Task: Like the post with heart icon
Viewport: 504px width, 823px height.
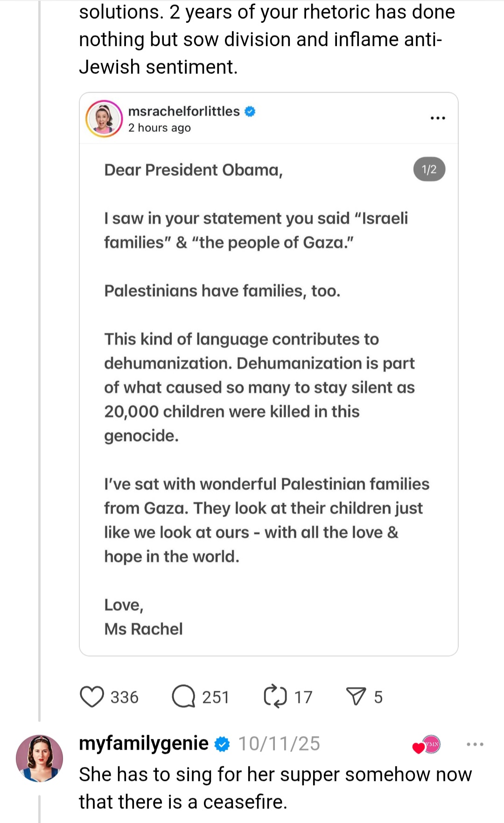Action: (x=92, y=696)
